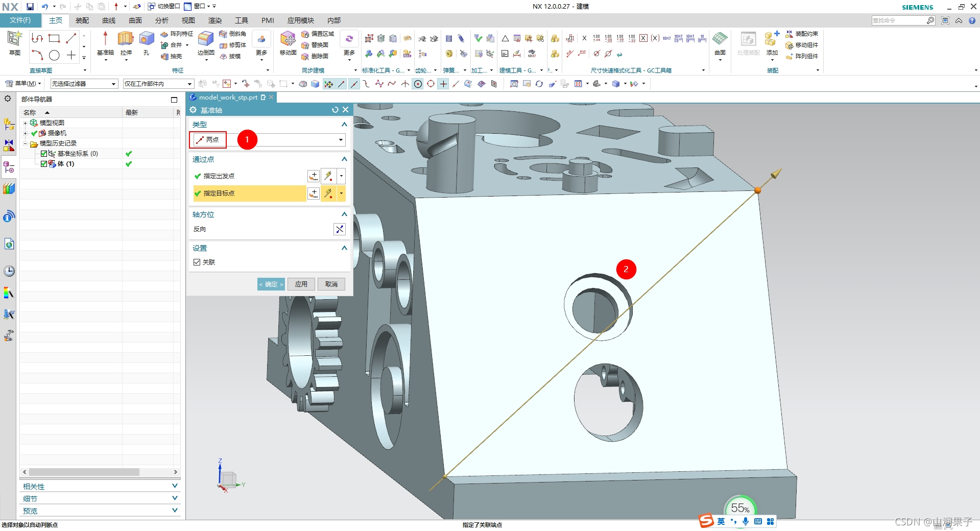Click the Sogou input method icon

pyautogui.click(x=707, y=521)
